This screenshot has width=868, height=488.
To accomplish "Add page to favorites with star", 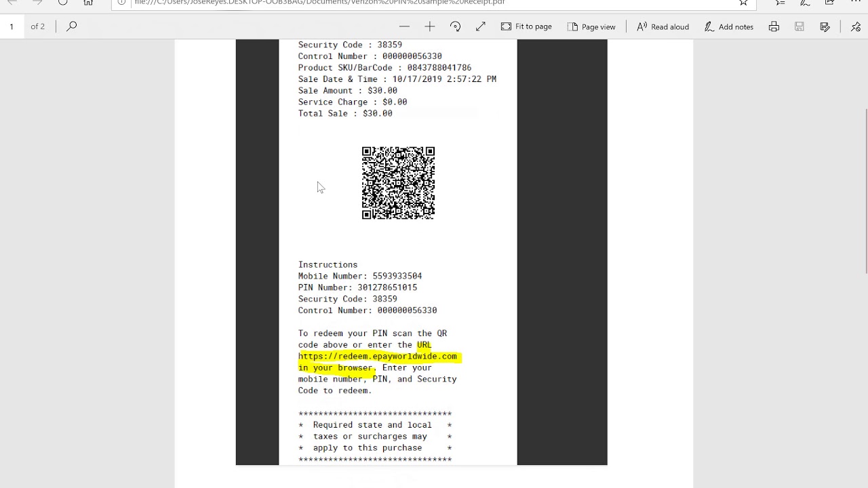I will 743,3.
